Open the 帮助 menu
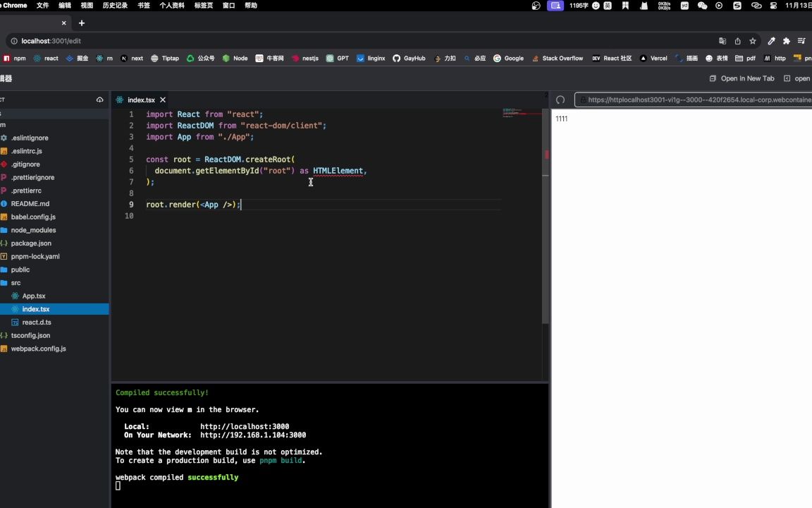 click(x=251, y=5)
